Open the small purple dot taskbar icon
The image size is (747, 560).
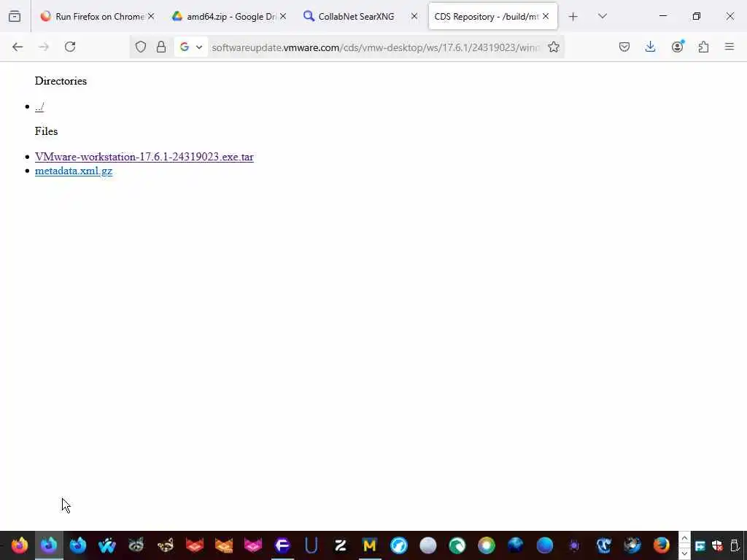click(573, 545)
